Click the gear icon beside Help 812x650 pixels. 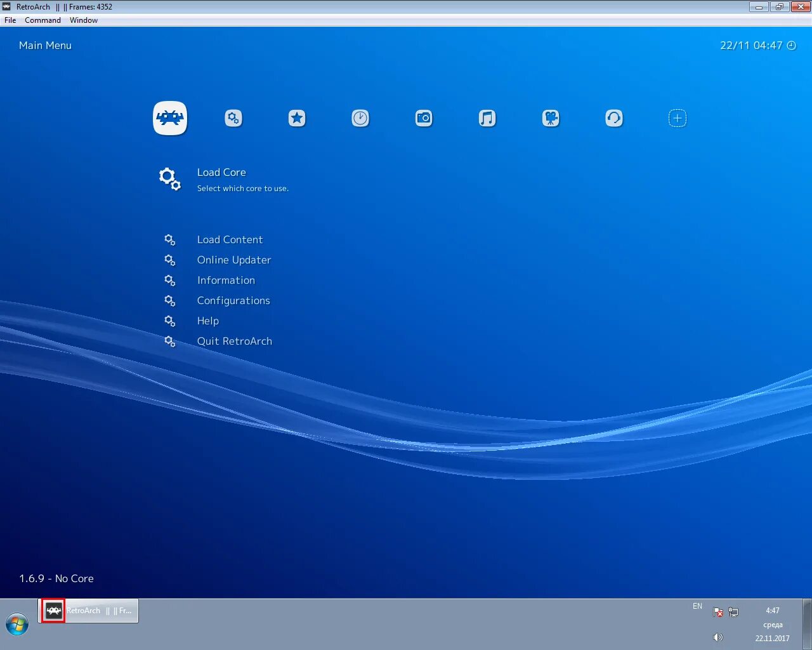170,321
